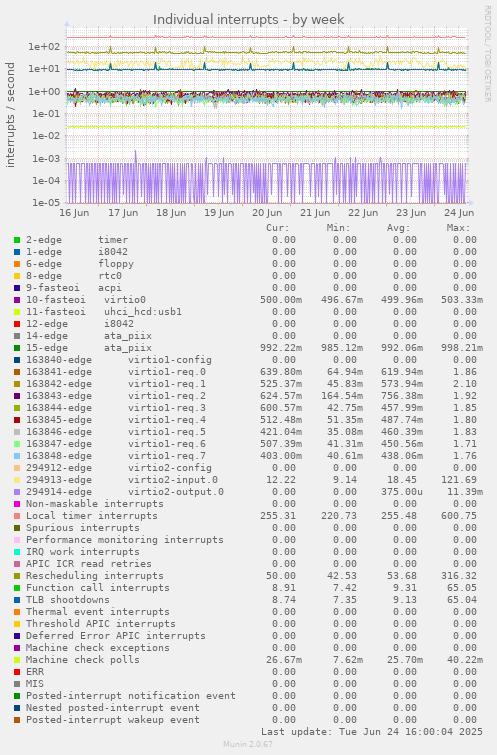Click the 'Cur:' column header
This screenshot has height=755, width=497.
click(278, 228)
